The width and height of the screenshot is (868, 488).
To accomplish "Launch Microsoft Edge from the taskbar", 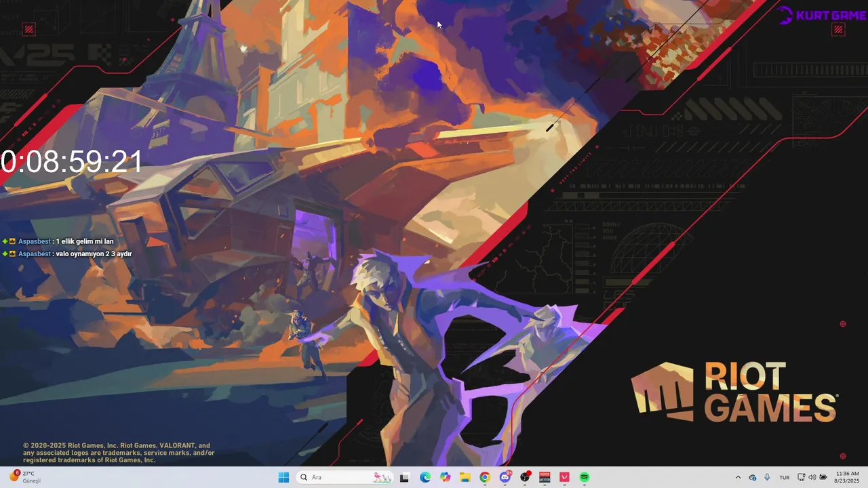I will 425,477.
